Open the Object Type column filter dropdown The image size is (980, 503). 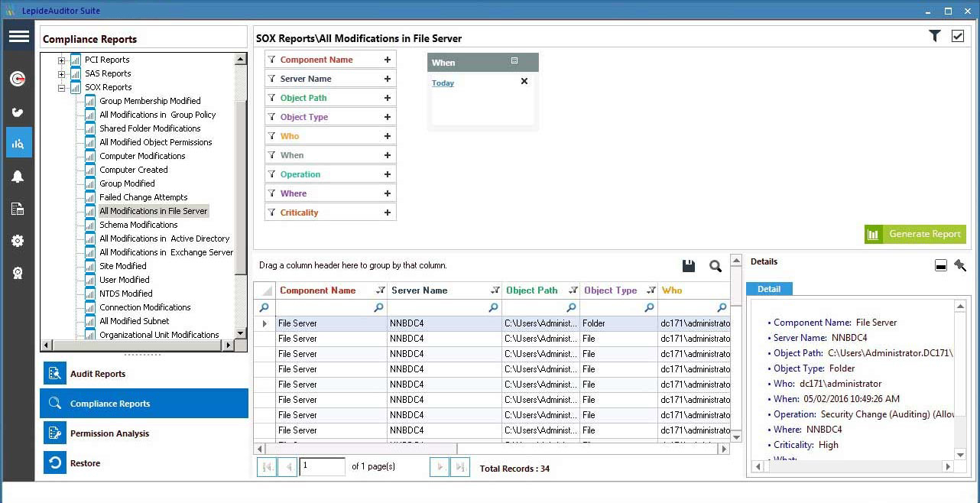[x=651, y=290]
